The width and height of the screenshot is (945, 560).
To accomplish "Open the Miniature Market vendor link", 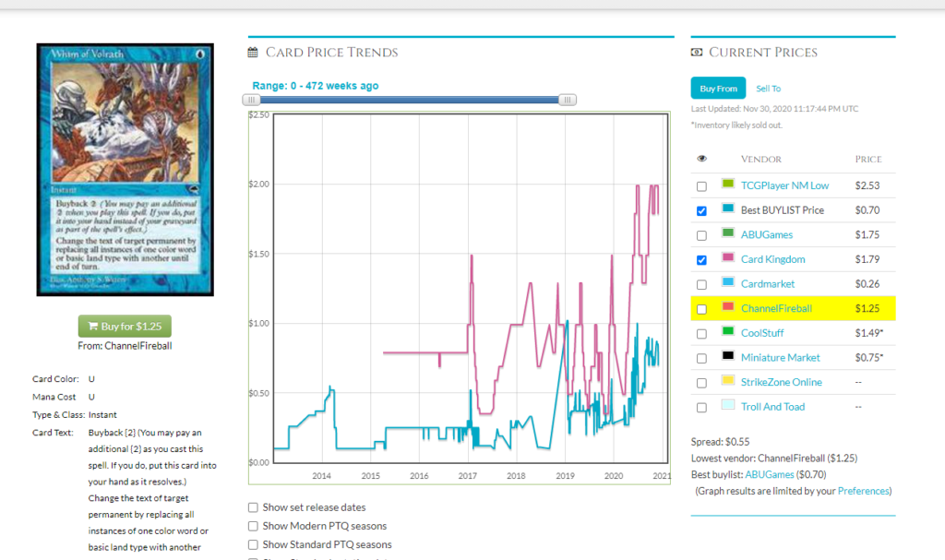I will pos(781,357).
